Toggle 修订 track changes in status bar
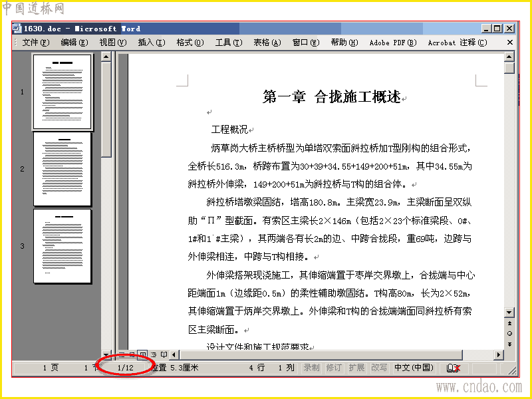Screen dimensions: 532x399 coord(334,368)
